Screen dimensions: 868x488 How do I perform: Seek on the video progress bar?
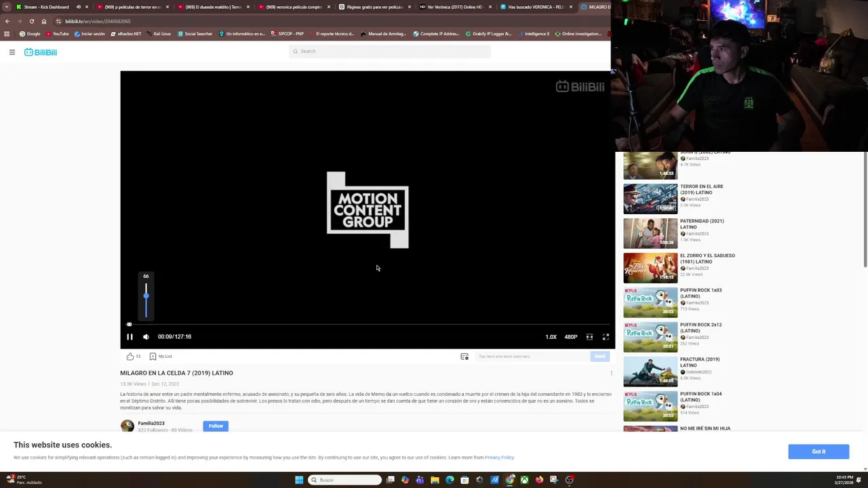point(368,325)
